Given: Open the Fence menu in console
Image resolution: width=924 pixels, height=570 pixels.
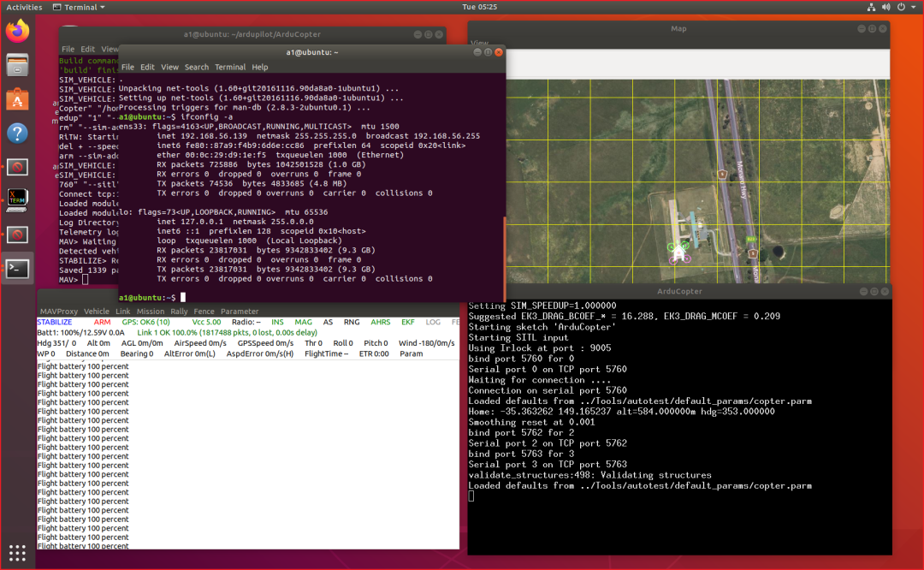Looking at the screenshot, I should (204, 312).
